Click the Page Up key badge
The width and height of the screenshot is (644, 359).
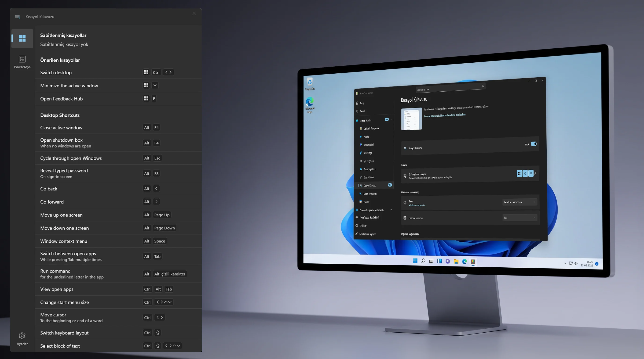(x=162, y=215)
